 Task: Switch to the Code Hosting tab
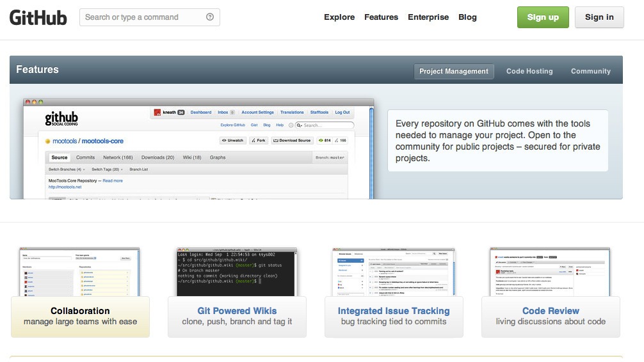tap(529, 71)
